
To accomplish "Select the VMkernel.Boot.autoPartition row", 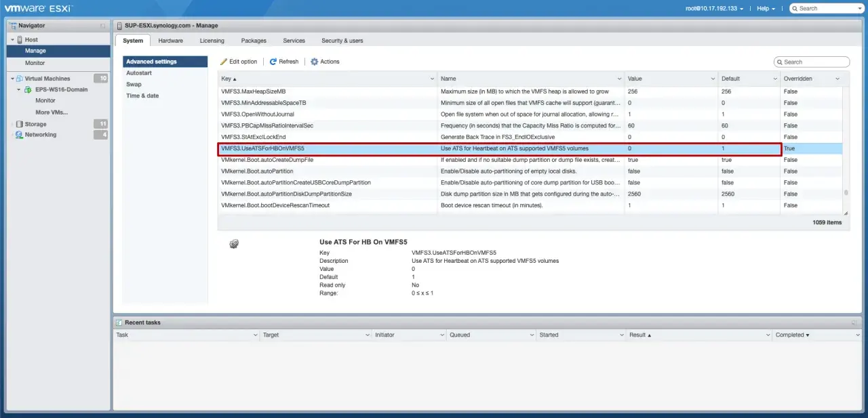I will pos(530,171).
